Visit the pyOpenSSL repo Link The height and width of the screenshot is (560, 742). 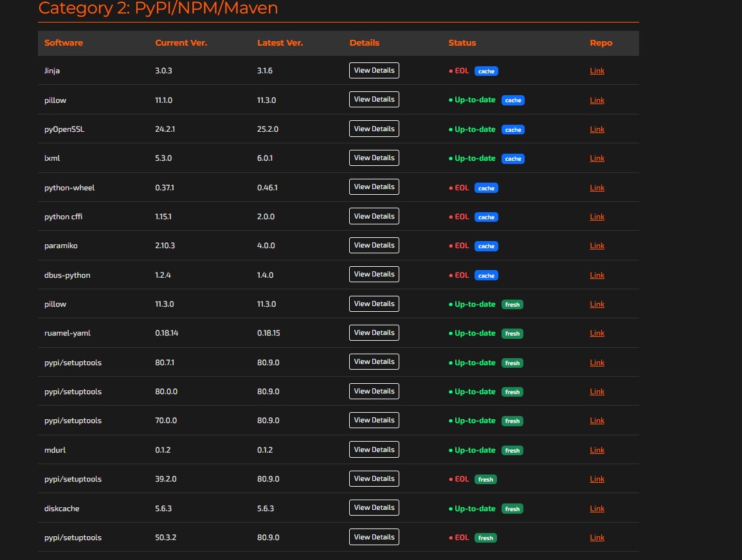click(x=597, y=129)
